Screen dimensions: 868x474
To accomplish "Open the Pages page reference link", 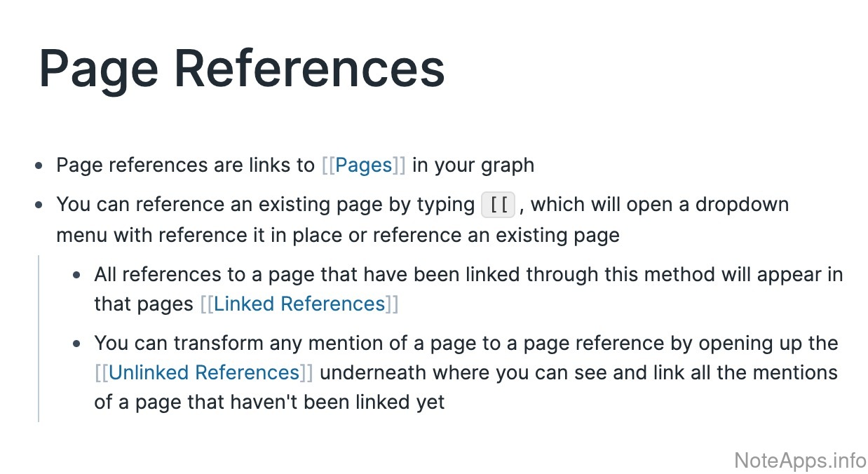I will 364,165.
